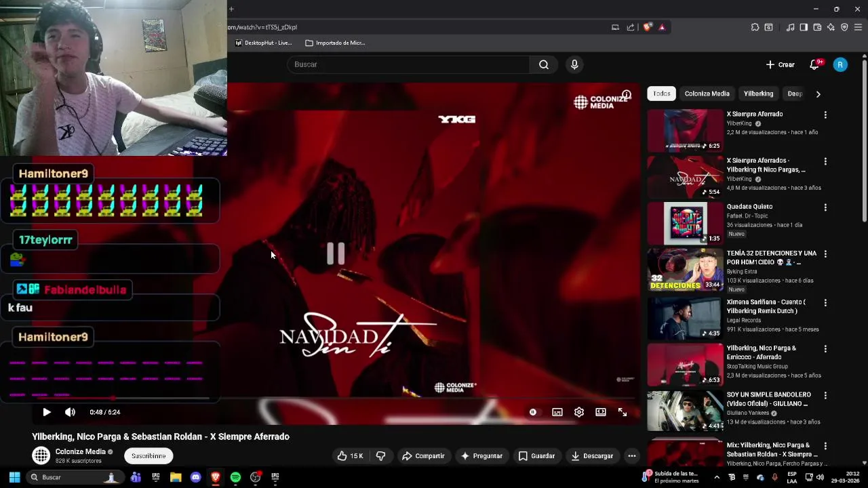Select the Colonize Media filter chip
This screenshot has width=868, height=488.
[707, 94]
